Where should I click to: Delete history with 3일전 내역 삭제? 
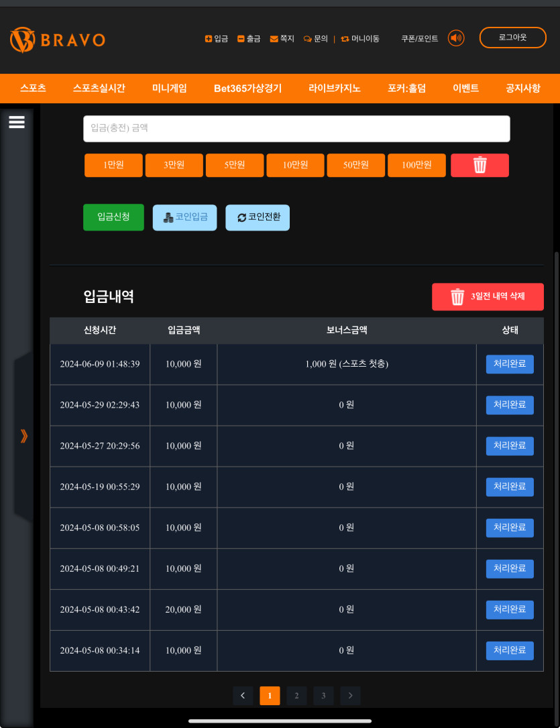point(488,297)
